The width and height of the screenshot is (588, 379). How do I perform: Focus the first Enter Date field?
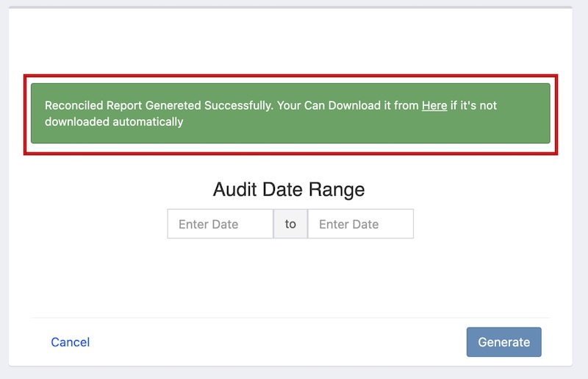coord(220,224)
